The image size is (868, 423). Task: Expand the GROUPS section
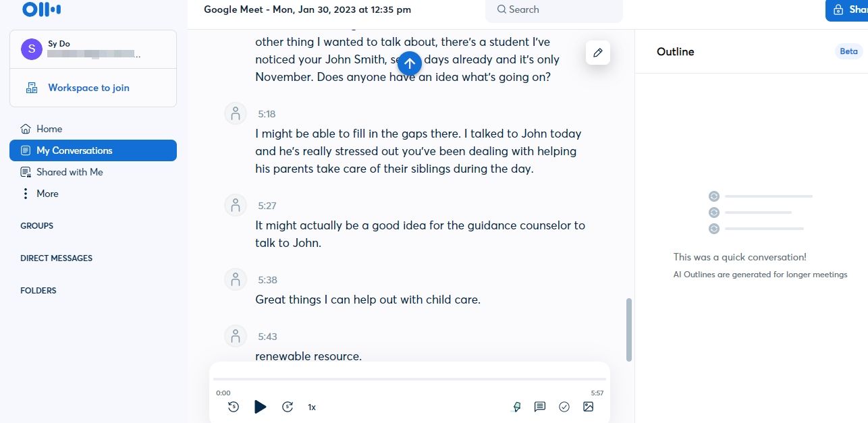pyautogui.click(x=36, y=225)
